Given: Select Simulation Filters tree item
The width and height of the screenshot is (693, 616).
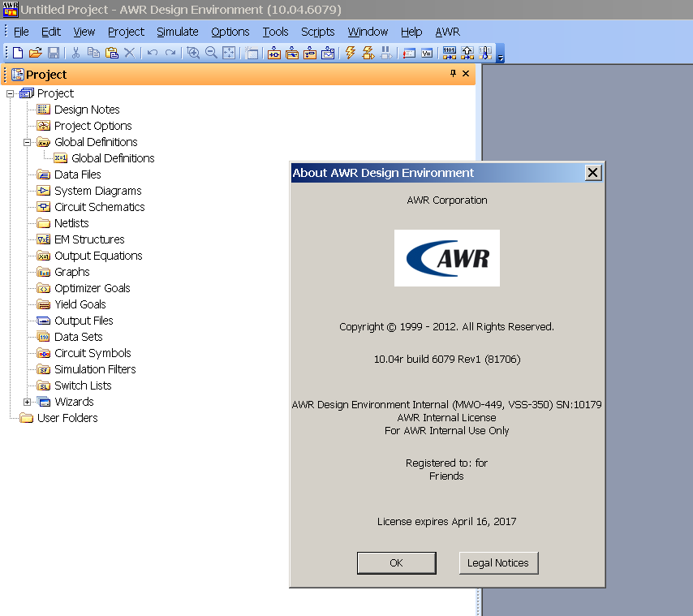Looking at the screenshot, I should pyautogui.click(x=95, y=369).
